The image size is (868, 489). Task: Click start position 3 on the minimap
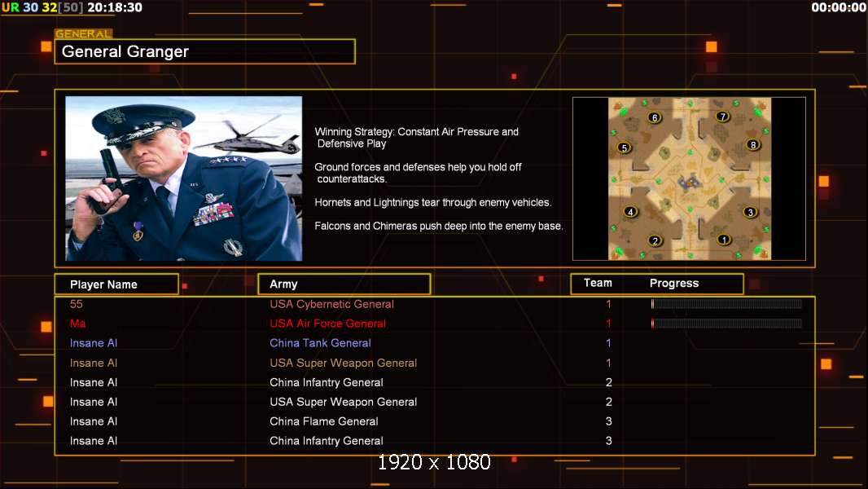click(x=750, y=212)
